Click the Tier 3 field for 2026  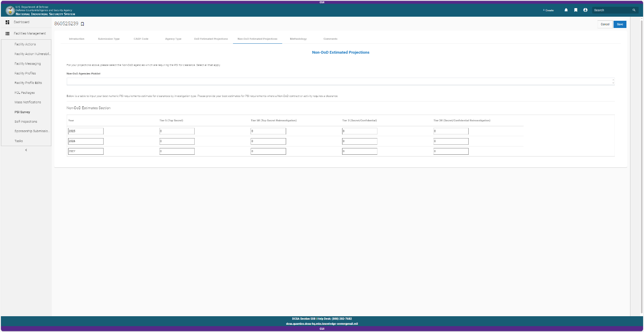pos(360,141)
